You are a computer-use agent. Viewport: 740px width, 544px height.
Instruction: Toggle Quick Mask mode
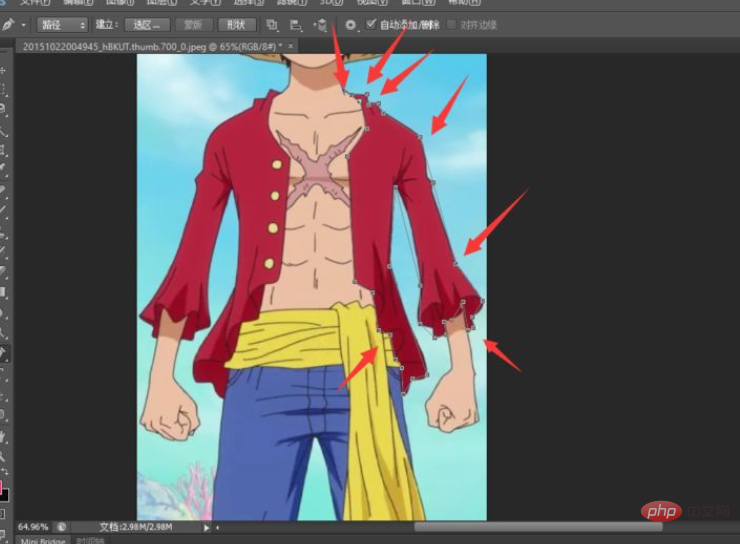2,514
